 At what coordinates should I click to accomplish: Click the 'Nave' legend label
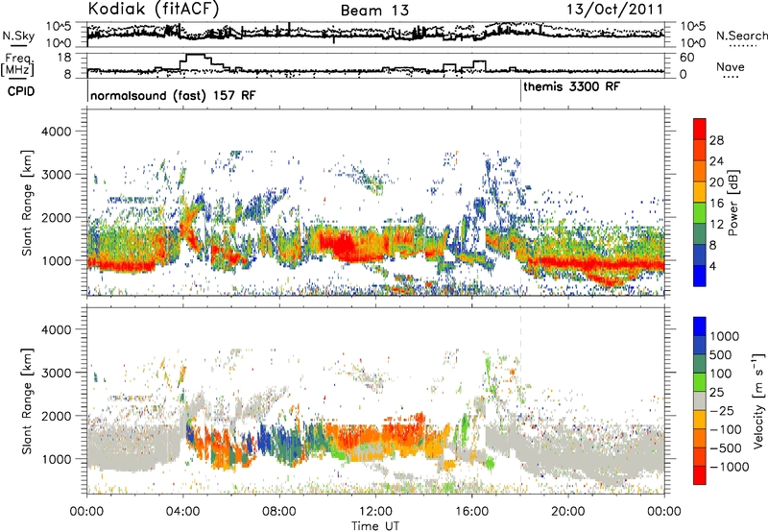[731, 67]
